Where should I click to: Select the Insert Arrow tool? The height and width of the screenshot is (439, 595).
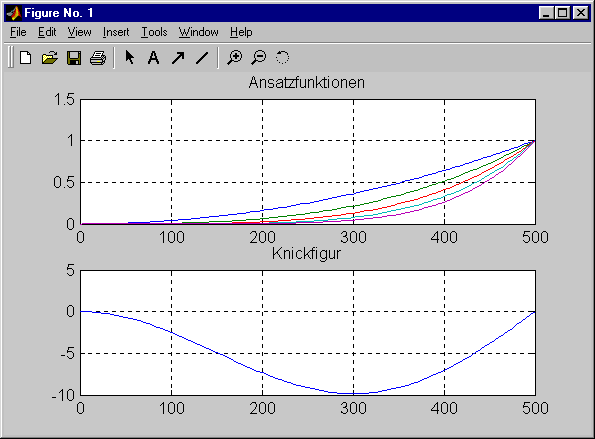pos(178,58)
